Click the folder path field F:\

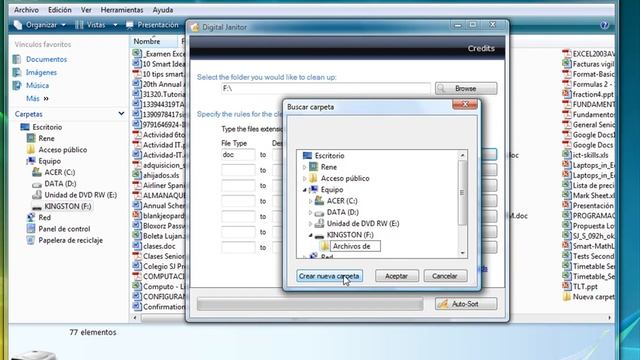point(326,89)
